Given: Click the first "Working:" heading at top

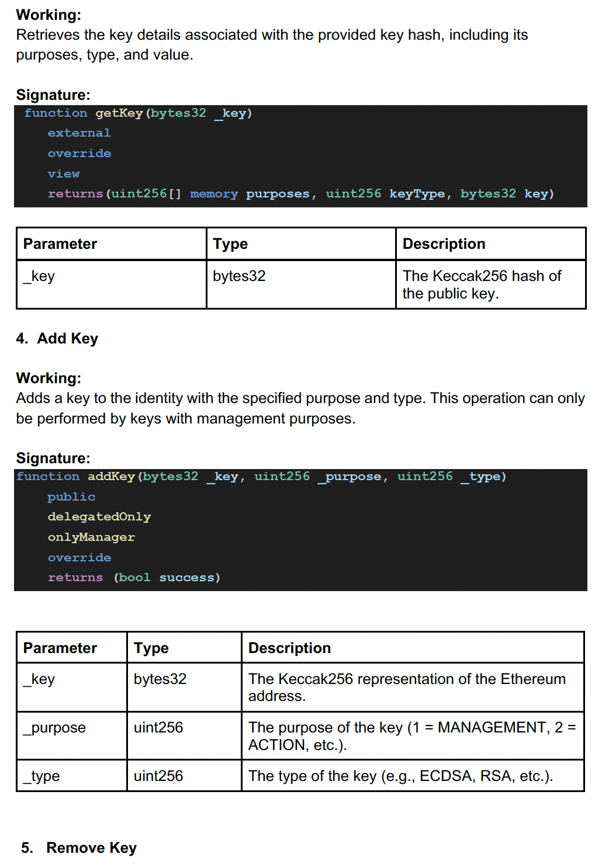Looking at the screenshot, I should [49, 15].
